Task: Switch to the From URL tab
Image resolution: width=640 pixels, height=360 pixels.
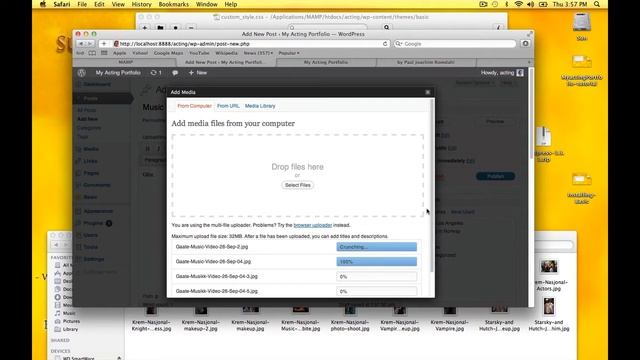Action: (228, 106)
